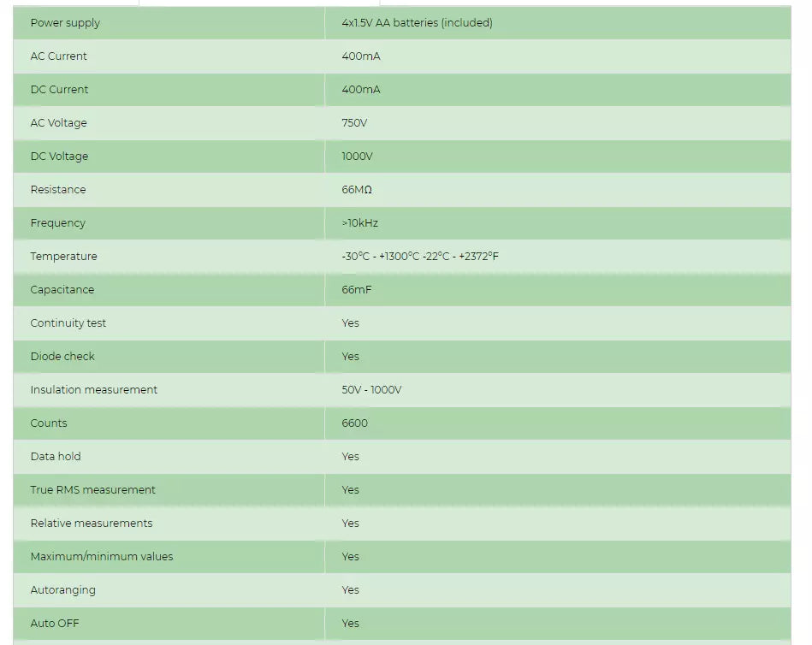
Task: Click the Power supply row label
Action: click(65, 23)
